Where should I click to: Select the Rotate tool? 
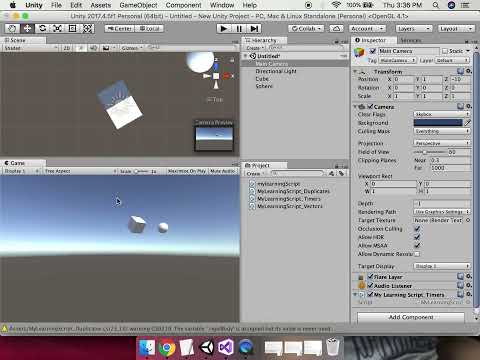[42, 29]
